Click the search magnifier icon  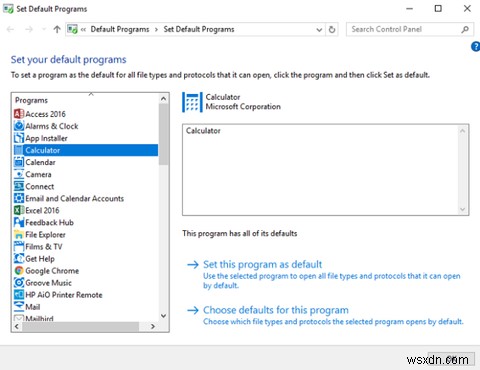(465, 29)
